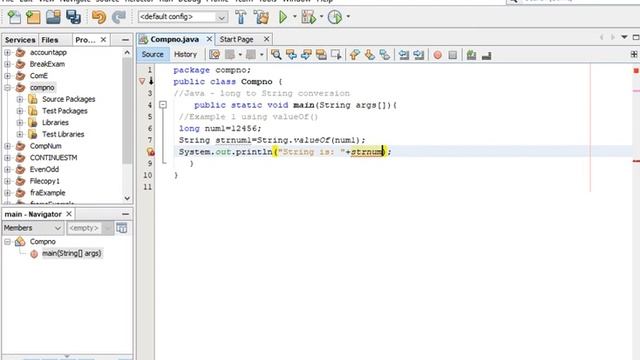
Task: Save all files using the toolbar icon
Action: [x=73, y=17]
